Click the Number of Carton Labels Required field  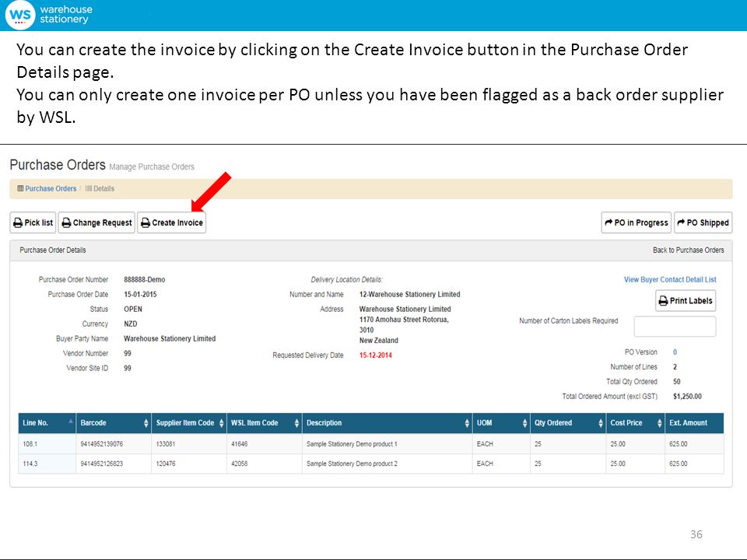coord(675,326)
